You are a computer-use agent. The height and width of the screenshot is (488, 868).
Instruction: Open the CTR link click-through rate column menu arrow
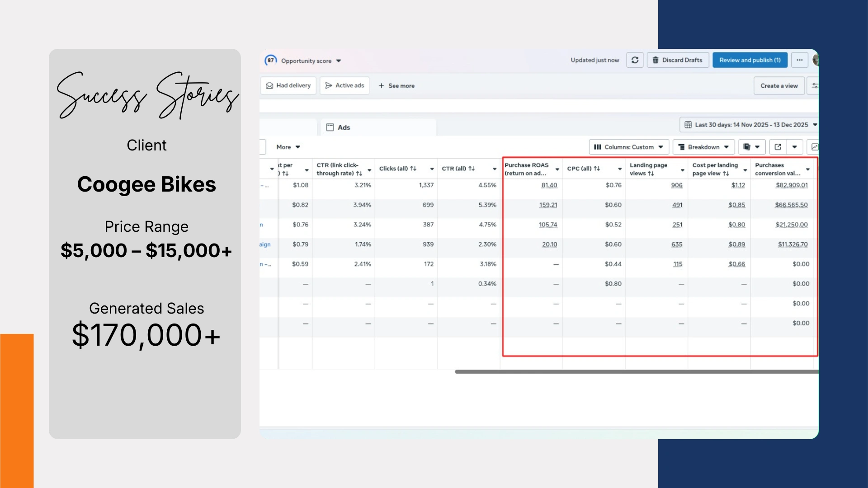coord(369,170)
